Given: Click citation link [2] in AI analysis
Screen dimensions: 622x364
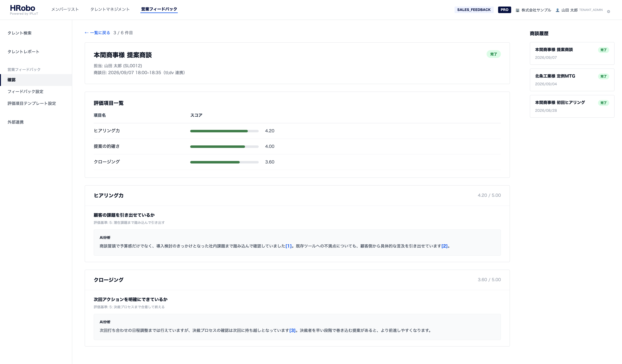Looking at the screenshot, I should pyautogui.click(x=444, y=246).
